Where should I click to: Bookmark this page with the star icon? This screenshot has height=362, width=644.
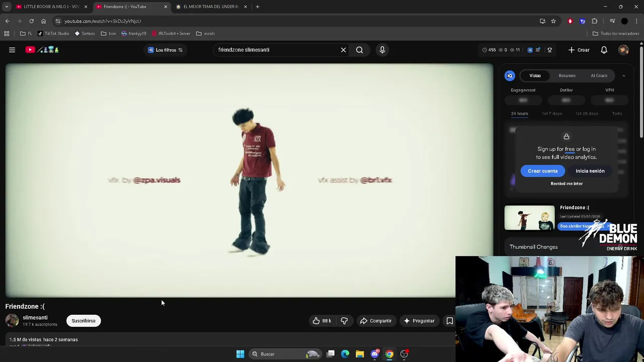point(553,21)
